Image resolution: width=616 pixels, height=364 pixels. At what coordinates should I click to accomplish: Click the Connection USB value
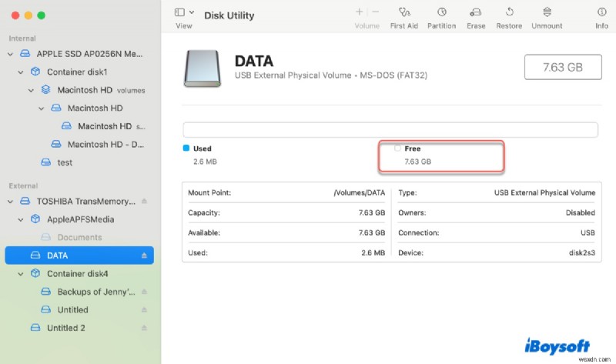[x=588, y=232]
